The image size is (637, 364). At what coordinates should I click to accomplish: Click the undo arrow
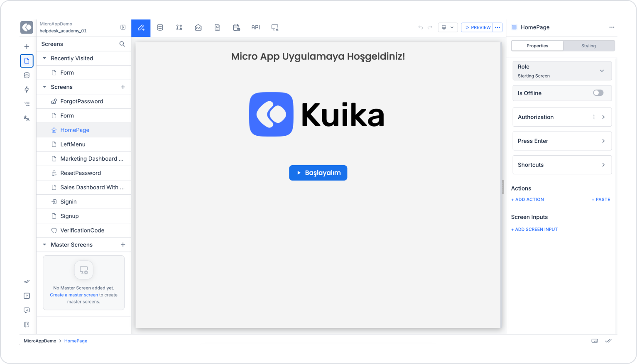tap(420, 27)
